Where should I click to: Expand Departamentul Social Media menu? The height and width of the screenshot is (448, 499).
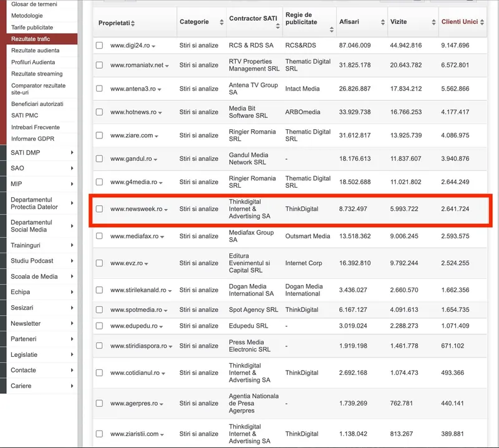(42, 226)
